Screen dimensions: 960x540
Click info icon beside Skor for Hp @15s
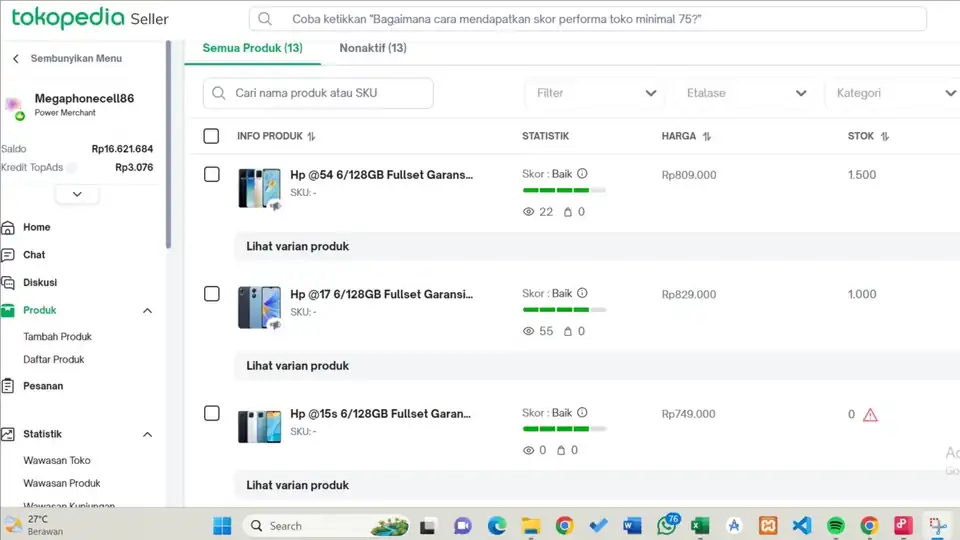(582, 413)
